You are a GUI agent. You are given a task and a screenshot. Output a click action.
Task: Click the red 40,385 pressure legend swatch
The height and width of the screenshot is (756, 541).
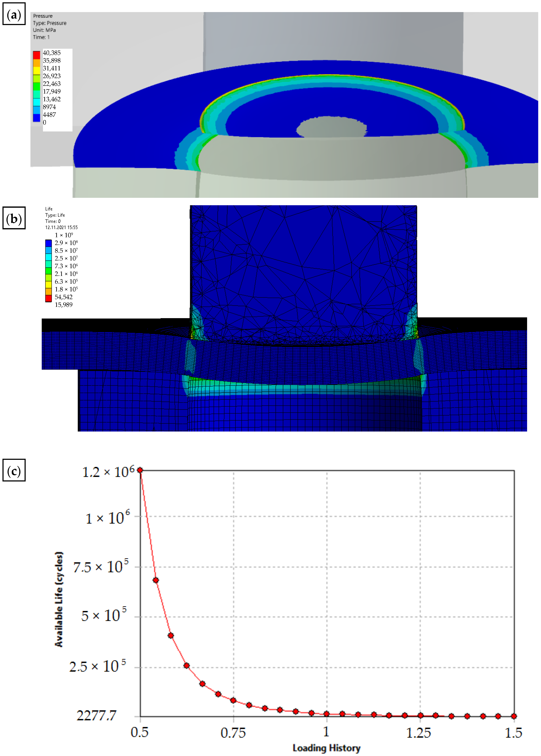tap(36, 55)
